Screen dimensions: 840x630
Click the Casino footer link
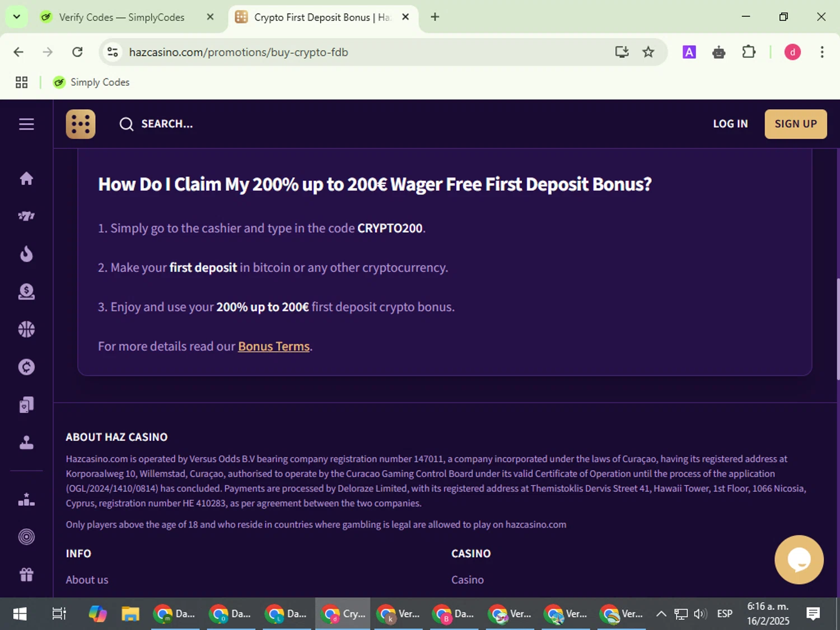click(x=468, y=580)
